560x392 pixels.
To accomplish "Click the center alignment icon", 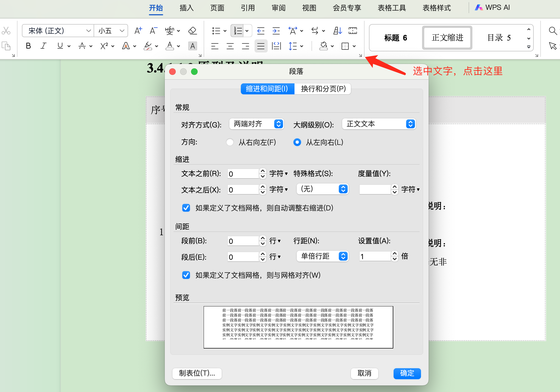I will 230,46.
